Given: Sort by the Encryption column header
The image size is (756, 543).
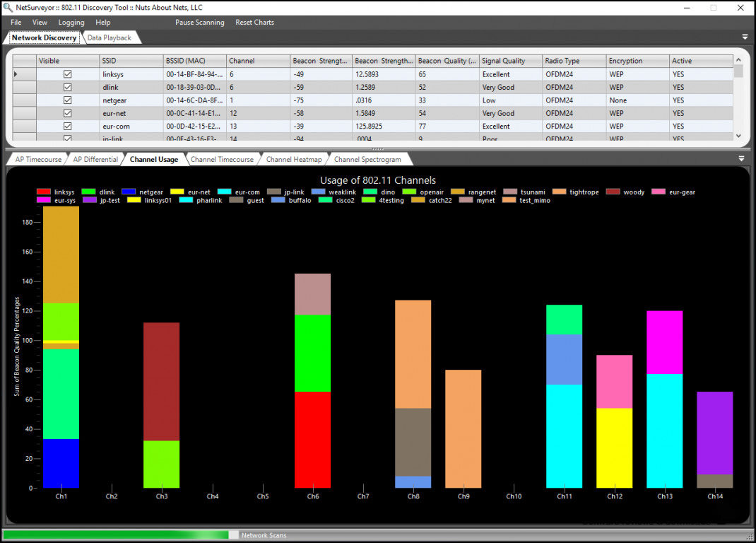Looking at the screenshot, I should pyautogui.click(x=637, y=60).
